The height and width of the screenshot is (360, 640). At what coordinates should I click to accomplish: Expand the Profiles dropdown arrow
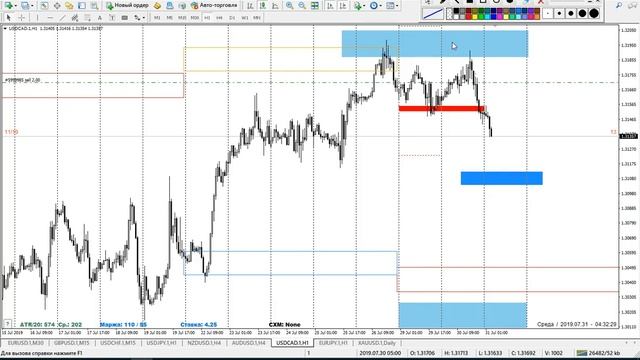32,6
